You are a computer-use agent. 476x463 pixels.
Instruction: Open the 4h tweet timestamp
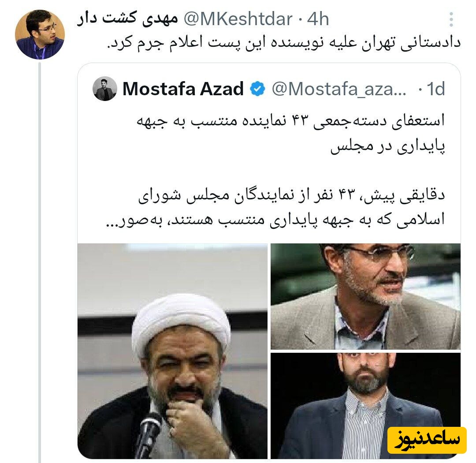pos(318,19)
